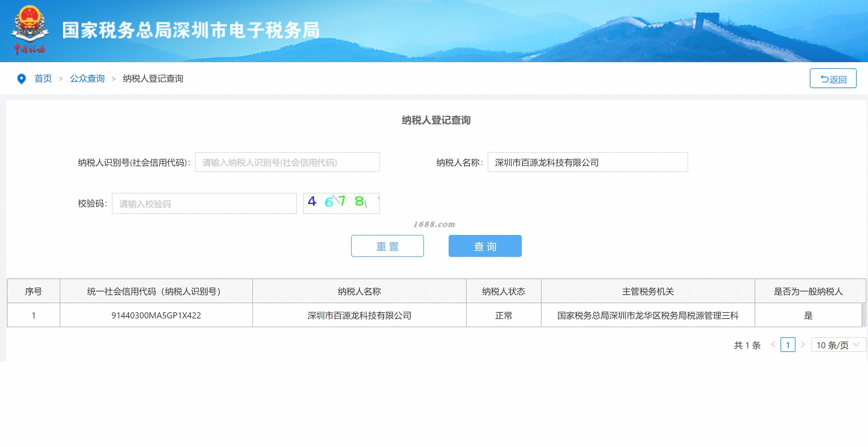Click next page arrow in pagination
This screenshot has width=868, height=447.
coord(803,345)
